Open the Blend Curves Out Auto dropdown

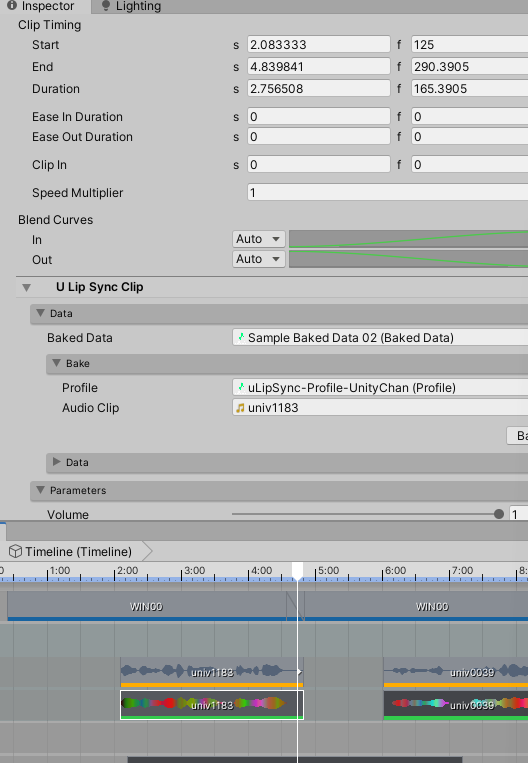258,259
